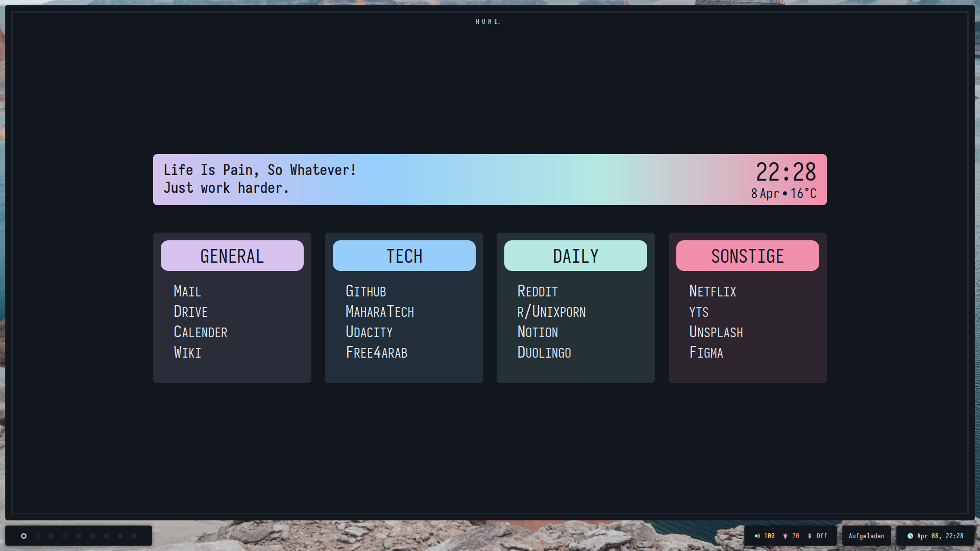Open the Calender link
This screenshot has width=980, height=551.
[201, 332]
